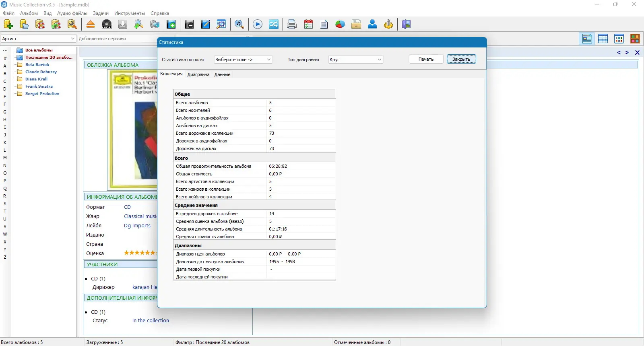Open the Выберите поле dropdown

click(243, 60)
